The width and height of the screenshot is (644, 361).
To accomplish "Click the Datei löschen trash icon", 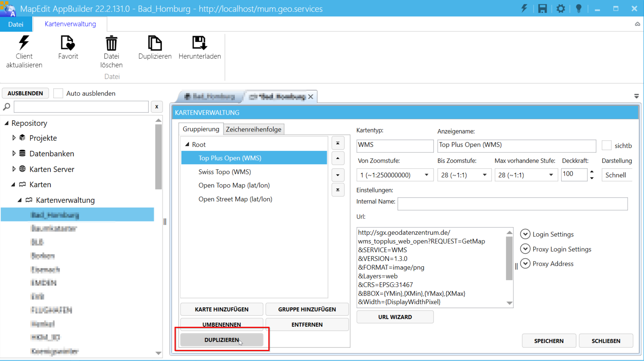I will pyautogui.click(x=111, y=43).
